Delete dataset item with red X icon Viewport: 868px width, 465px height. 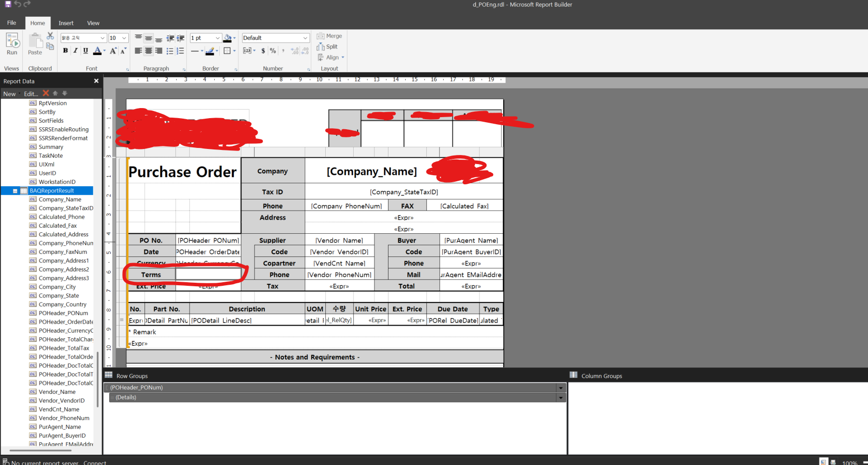(x=46, y=93)
